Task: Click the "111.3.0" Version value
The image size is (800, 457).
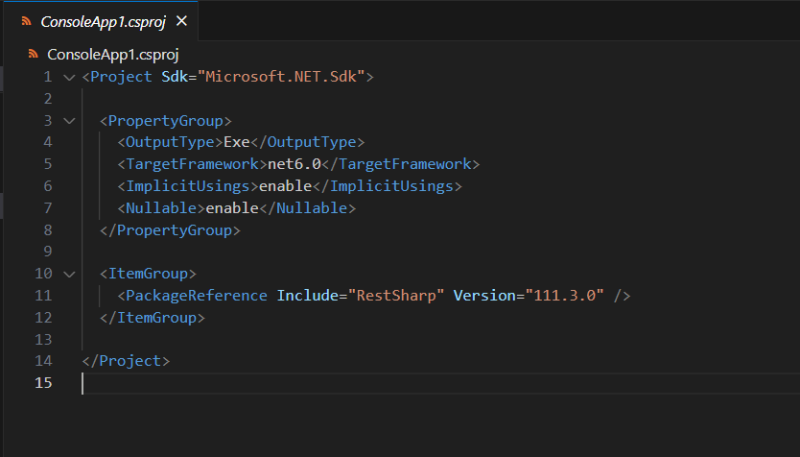Action: click(x=561, y=295)
